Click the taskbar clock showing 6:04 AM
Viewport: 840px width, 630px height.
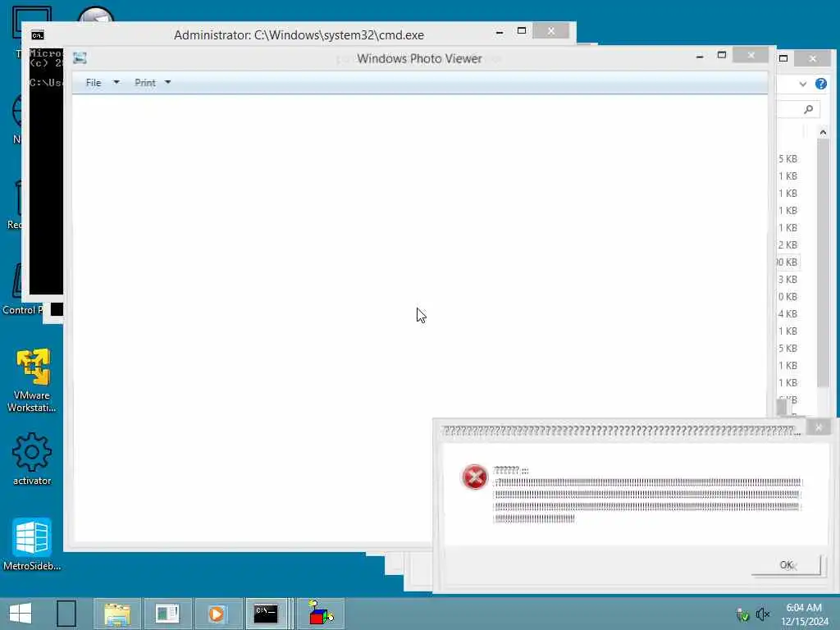(804, 608)
